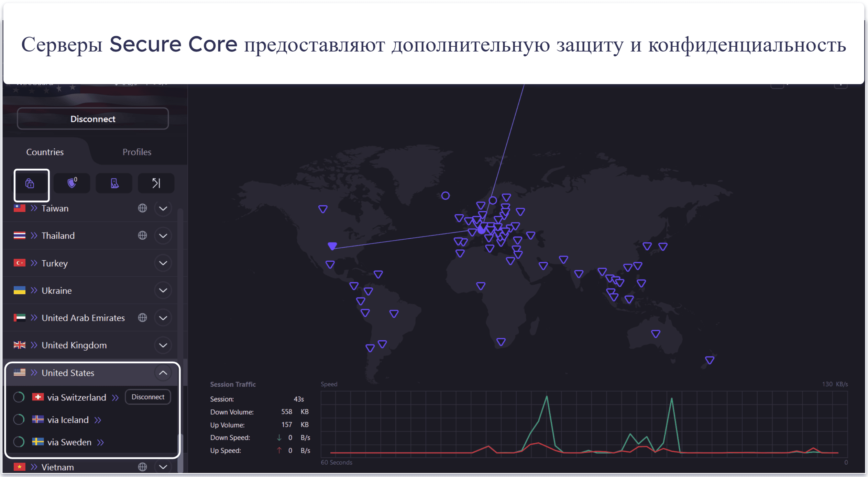Click the globe icon next to United Arab Emirates

coord(142,318)
